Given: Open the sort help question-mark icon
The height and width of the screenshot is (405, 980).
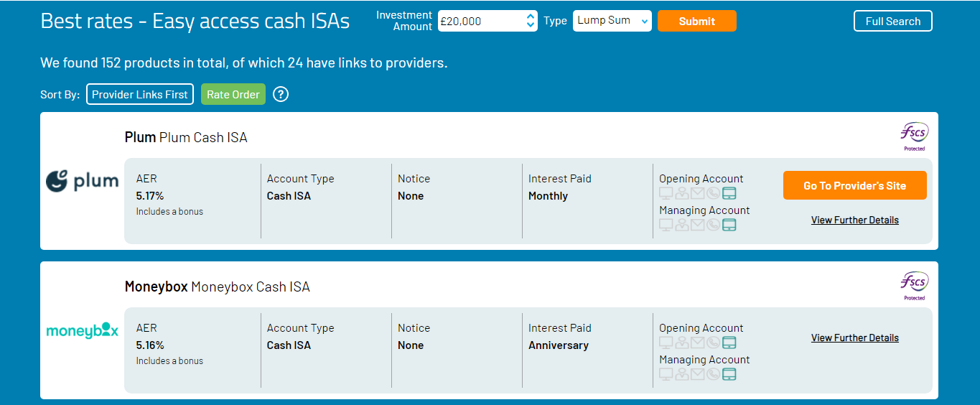Looking at the screenshot, I should (281, 94).
